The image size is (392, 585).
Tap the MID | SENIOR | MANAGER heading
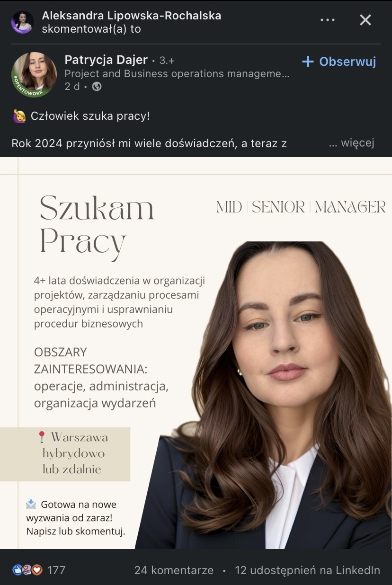coord(301,207)
